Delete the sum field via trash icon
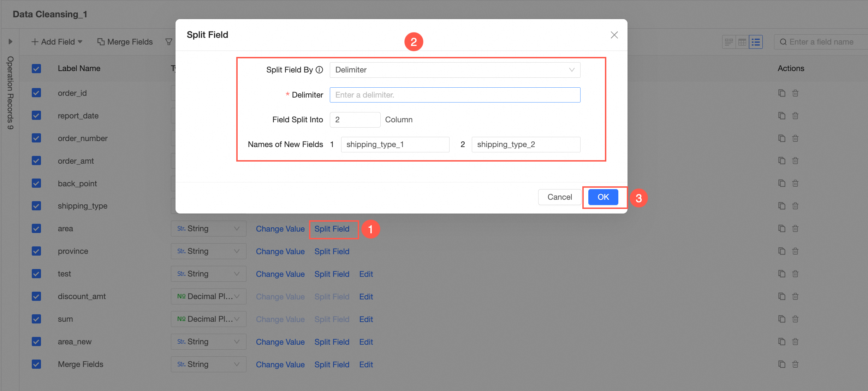This screenshot has height=391, width=868. click(x=795, y=319)
